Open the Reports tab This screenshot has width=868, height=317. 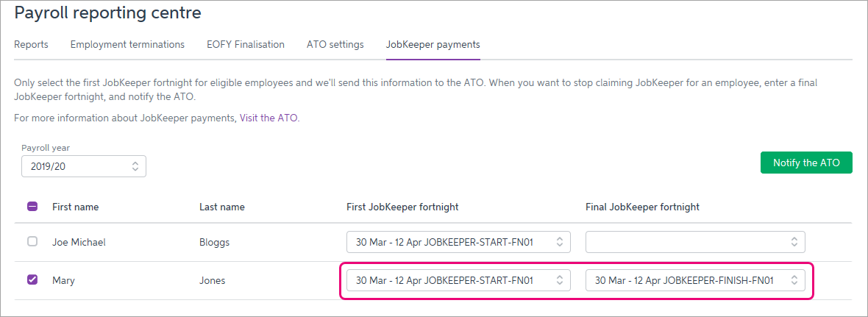click(31, 44)
